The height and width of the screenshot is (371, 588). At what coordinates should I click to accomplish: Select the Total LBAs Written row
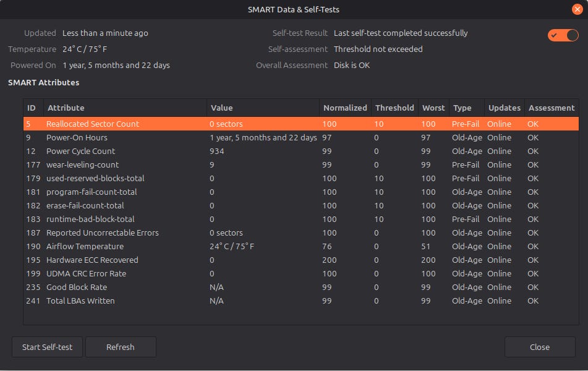pyautogui.click(x=80, y=301)
